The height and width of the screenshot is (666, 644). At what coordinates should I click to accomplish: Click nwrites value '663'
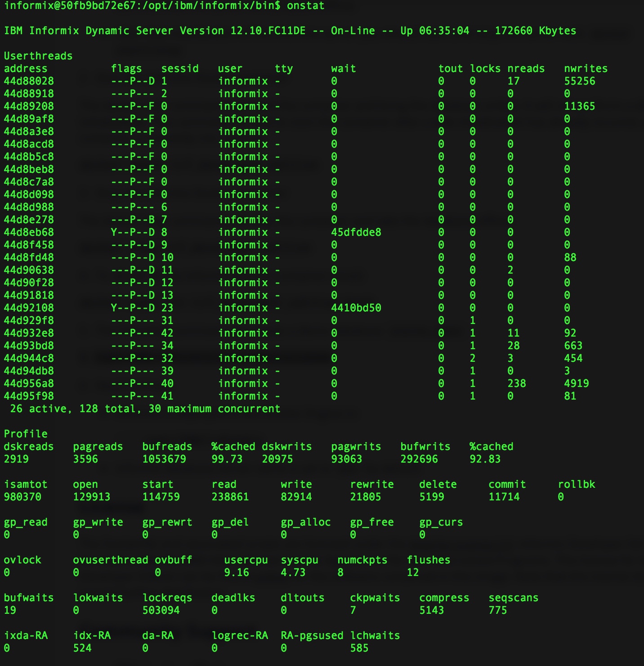[573, 346]
